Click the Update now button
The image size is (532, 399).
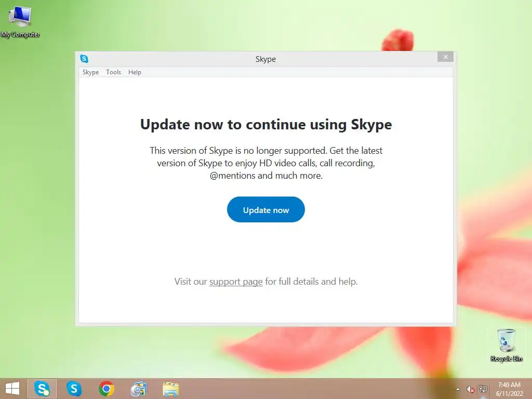point(265,210)
